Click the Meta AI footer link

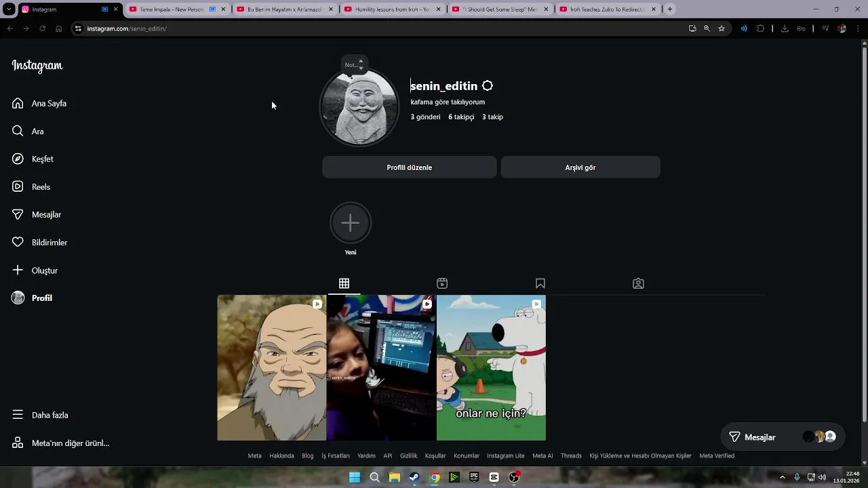click(x=542, y=456)
